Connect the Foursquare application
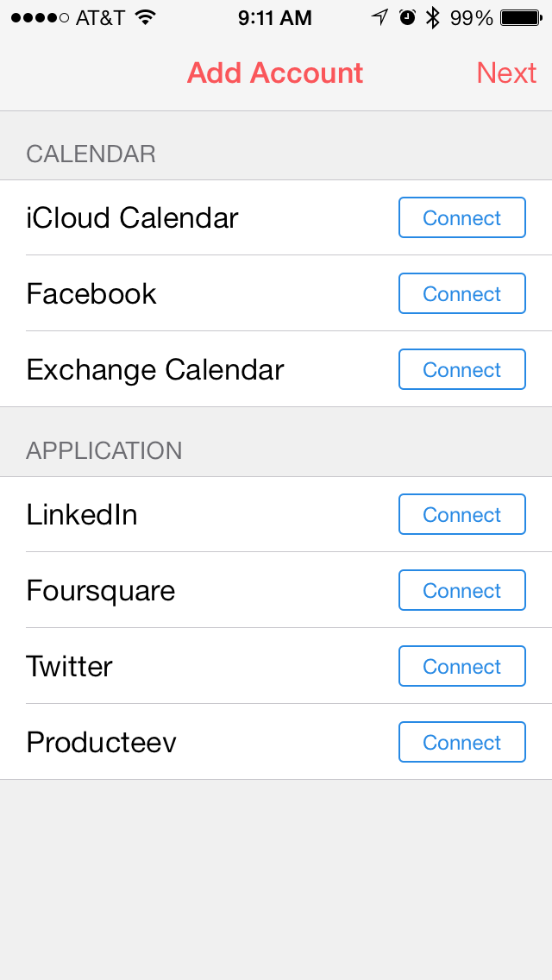552x980 pixels. (x=461, y=590)
